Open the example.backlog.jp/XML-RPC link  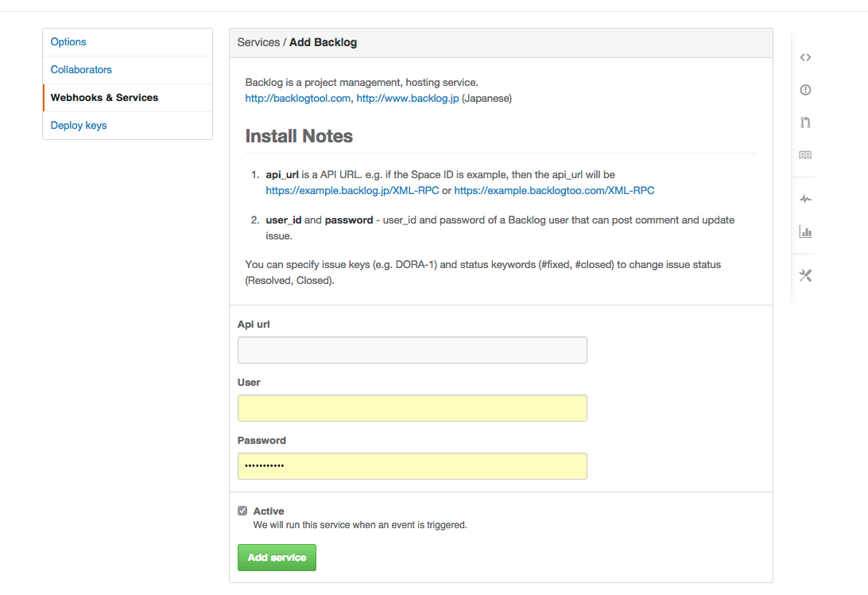352,191
